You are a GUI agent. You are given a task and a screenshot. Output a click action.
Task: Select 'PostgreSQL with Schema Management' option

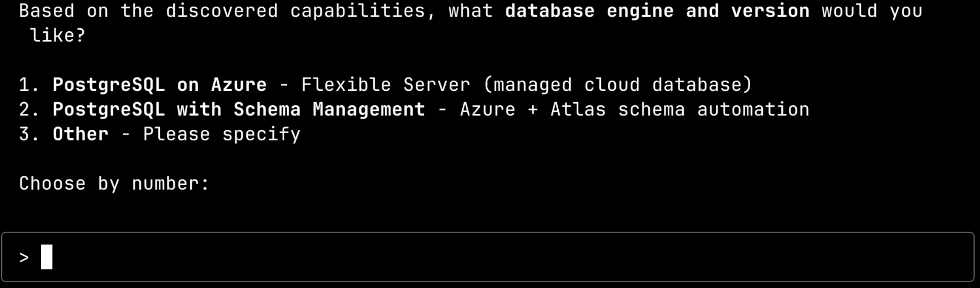[x=239, y=110]
